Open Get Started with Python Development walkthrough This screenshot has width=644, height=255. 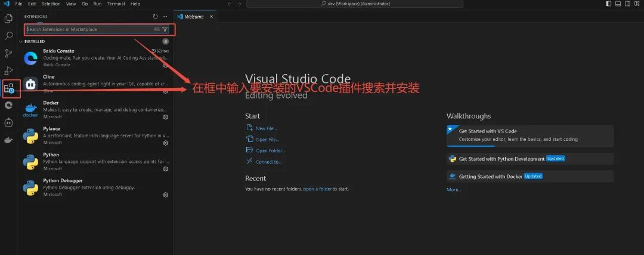tap(530, 159)
